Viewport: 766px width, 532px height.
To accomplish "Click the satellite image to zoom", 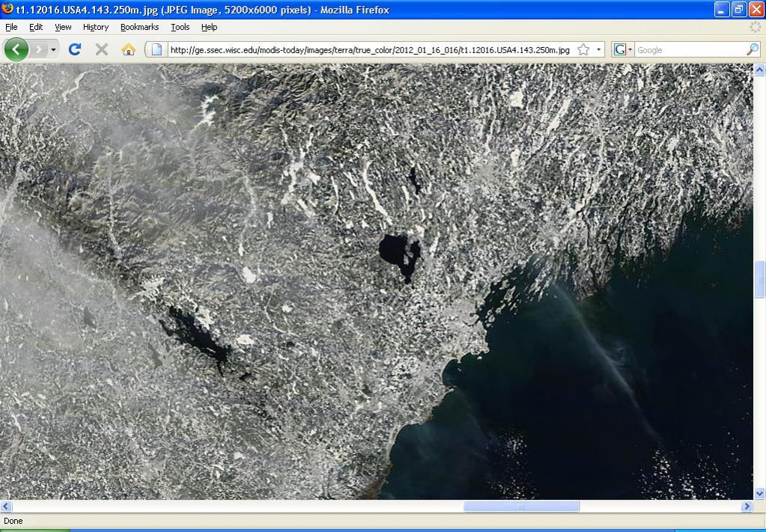I will 376,281.
